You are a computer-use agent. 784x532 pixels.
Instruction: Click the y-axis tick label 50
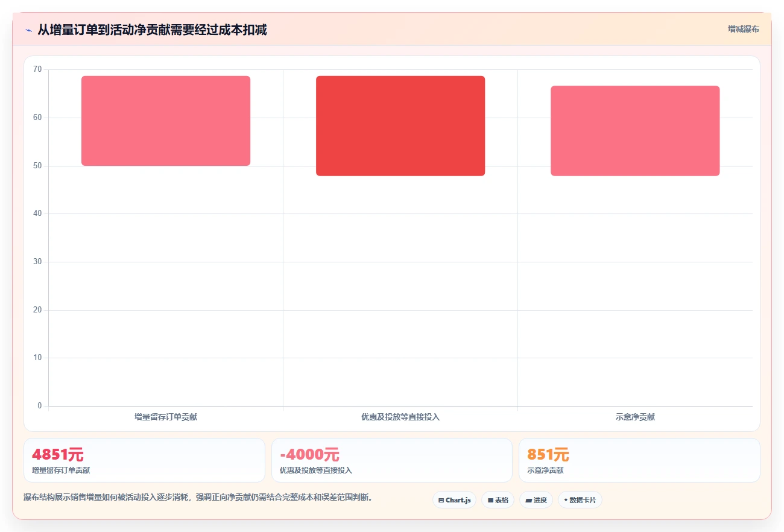(37, 165)
